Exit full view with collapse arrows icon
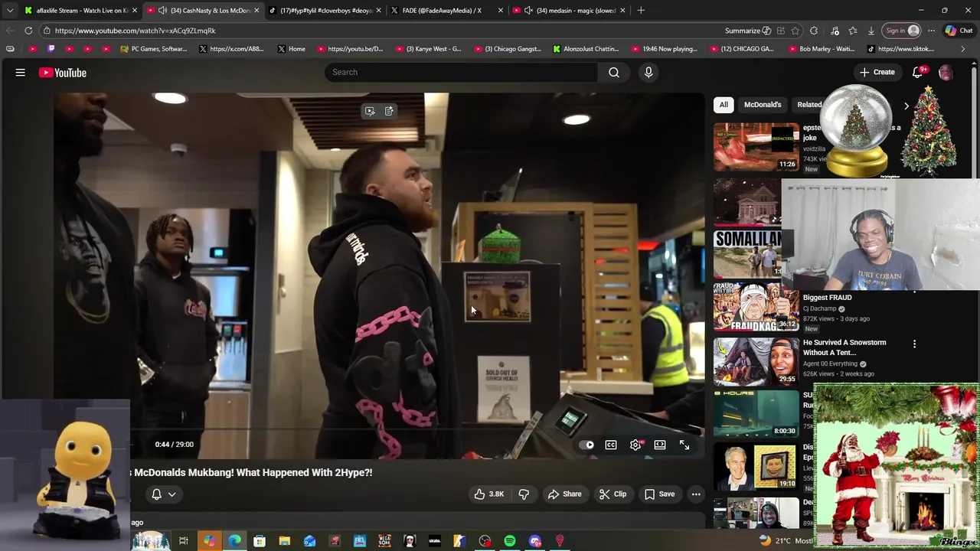 (x=684, y=445)
